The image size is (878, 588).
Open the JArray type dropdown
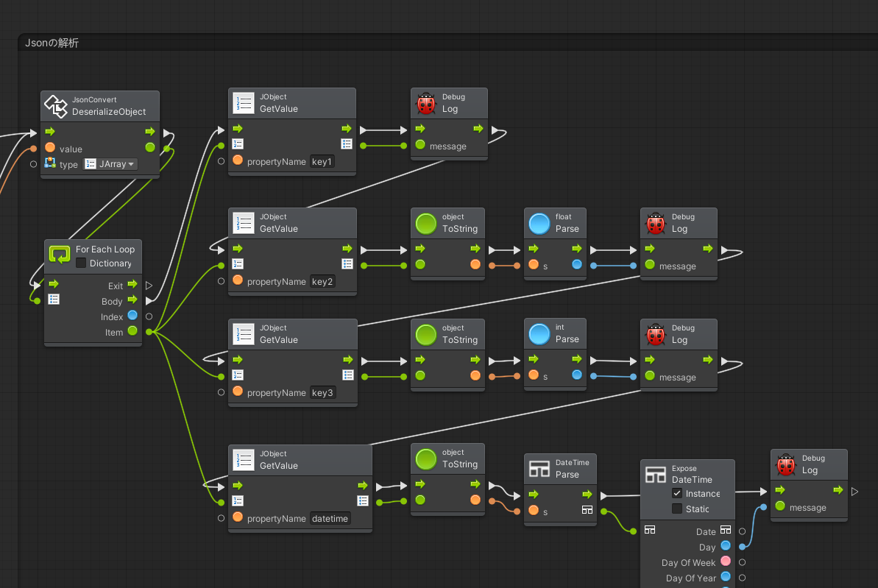pos(110,164)
